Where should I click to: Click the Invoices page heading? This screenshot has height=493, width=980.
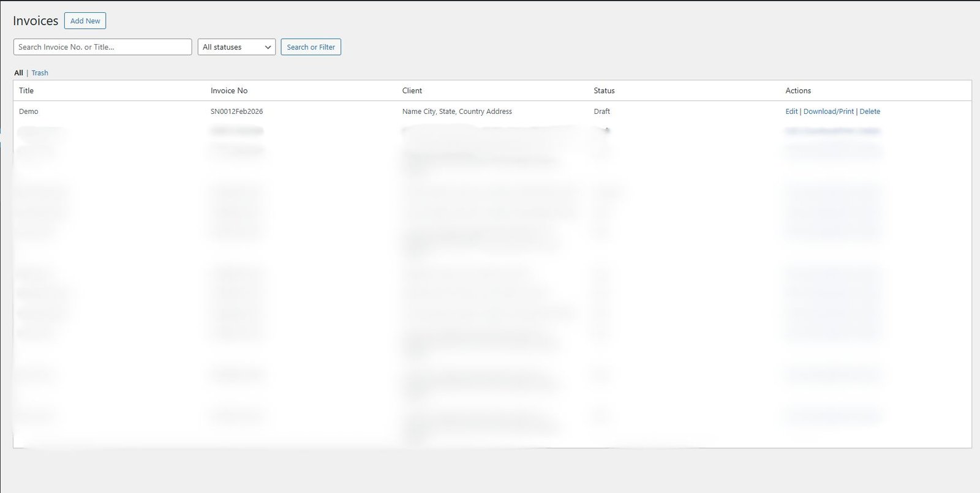point(36,21)
